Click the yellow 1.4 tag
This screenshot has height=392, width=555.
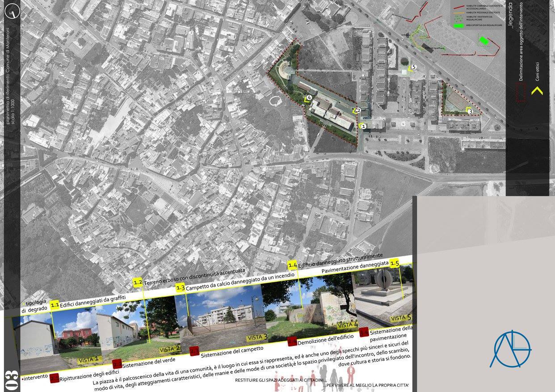292,266
